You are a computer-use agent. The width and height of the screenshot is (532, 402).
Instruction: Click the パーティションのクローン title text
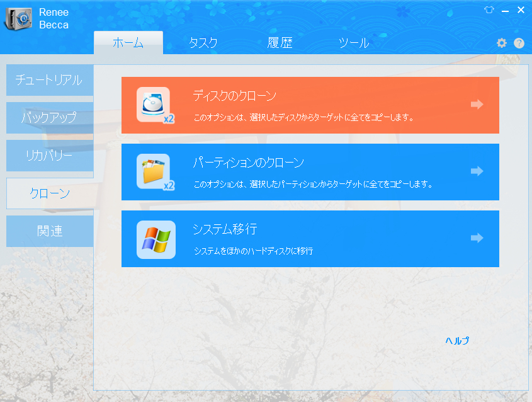point(248,163)
